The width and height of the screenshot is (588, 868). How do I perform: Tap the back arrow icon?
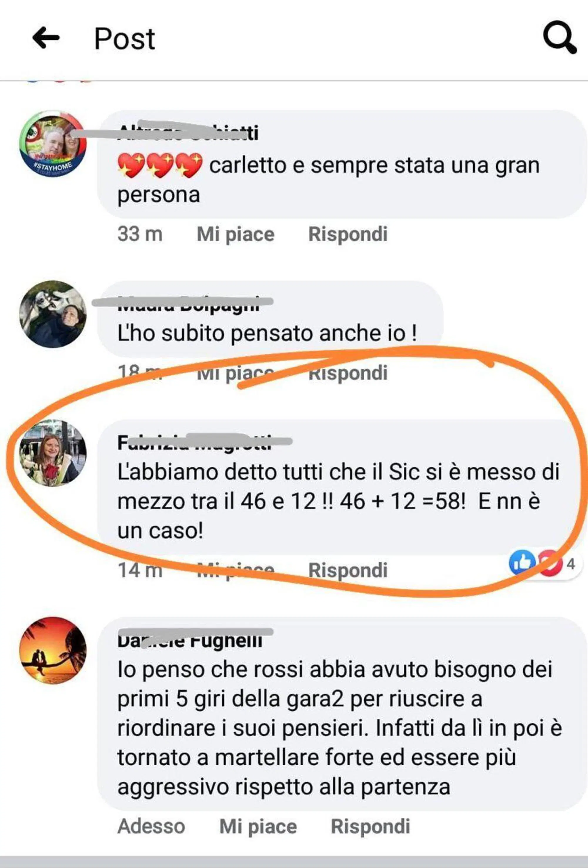click(46, 38)
